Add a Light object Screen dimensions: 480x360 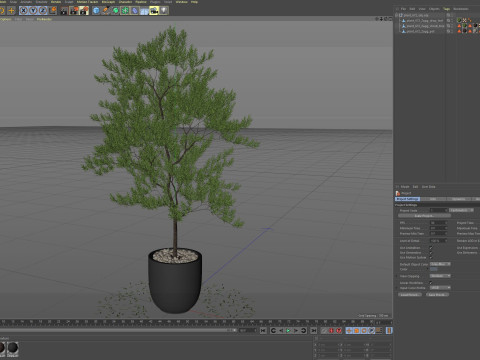pyautogui.click(x=164, y=11)
